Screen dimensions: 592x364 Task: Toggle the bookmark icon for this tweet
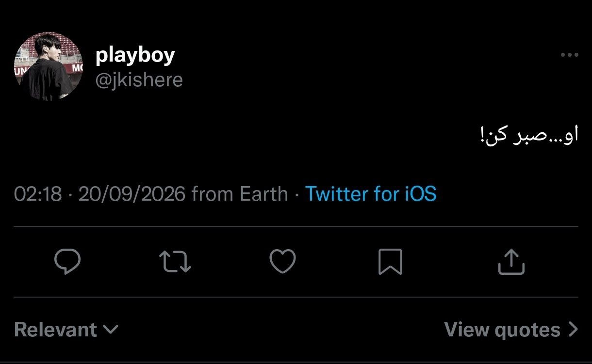pos(390,262)
